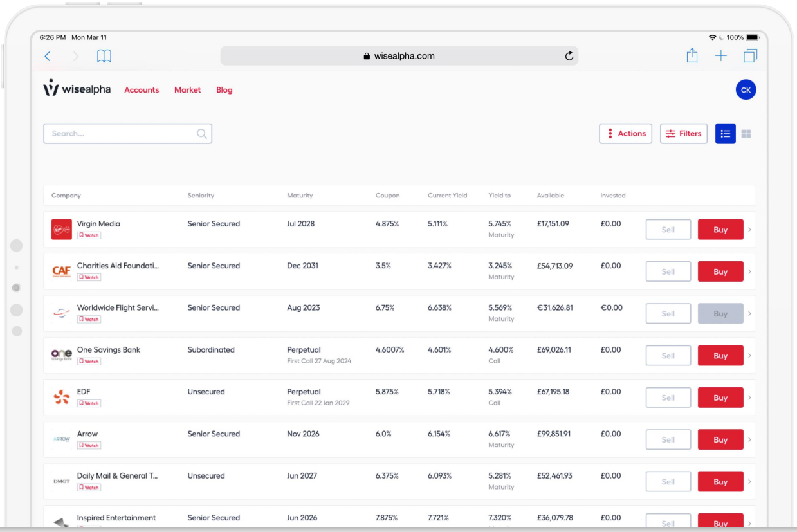Viewport: 797px width, 532px height.
Task: Open the Filters panel
Action: pos(684,134)
